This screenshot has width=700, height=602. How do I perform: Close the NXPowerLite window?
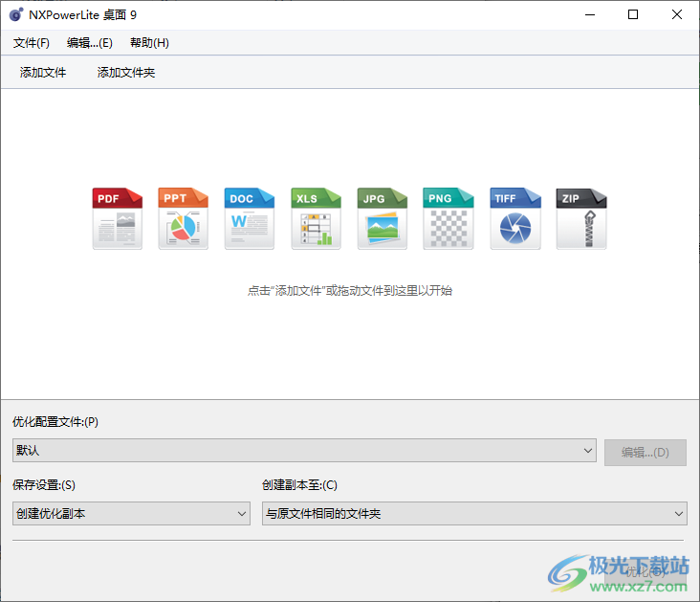677,14
